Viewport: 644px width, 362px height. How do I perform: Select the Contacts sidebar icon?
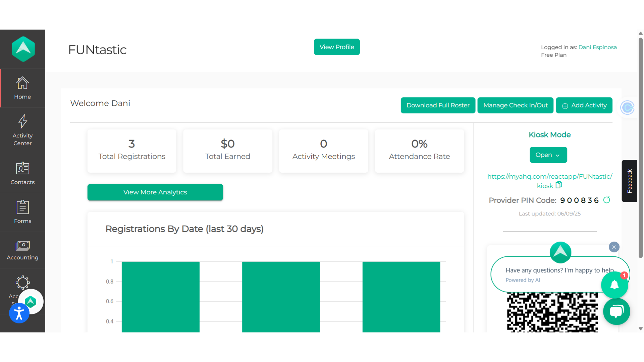(22, 174)
